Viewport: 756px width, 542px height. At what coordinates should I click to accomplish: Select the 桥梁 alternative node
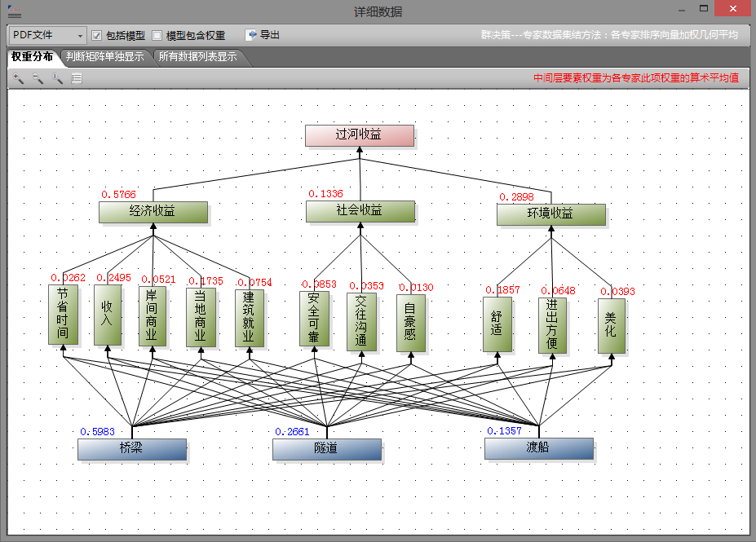132,449
